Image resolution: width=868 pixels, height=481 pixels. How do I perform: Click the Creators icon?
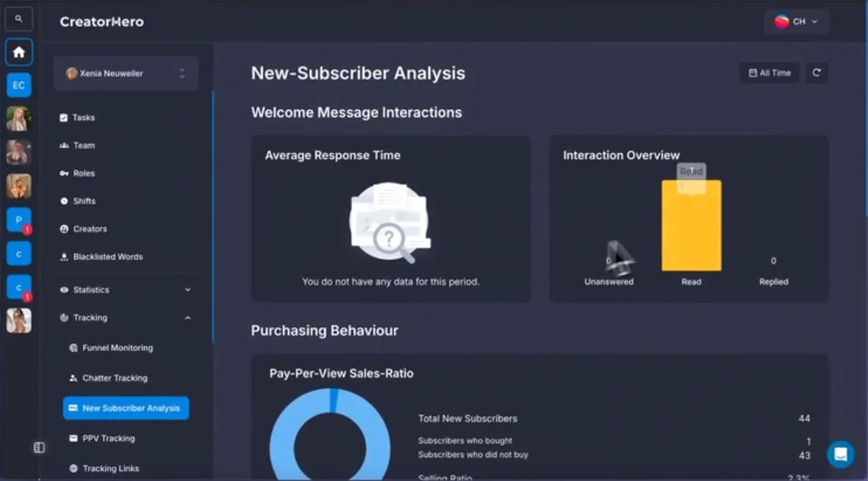[64, 229]
